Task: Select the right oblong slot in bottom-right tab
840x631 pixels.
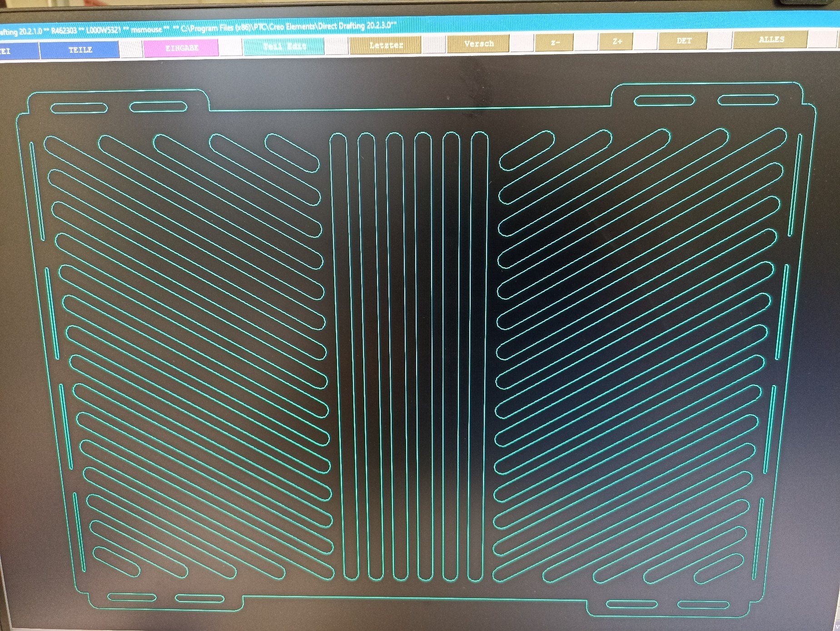Action: tap(703, 605)
